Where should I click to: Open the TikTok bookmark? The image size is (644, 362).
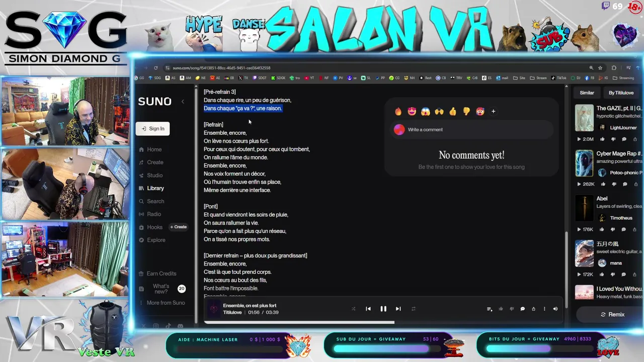(x=558, y=78)
